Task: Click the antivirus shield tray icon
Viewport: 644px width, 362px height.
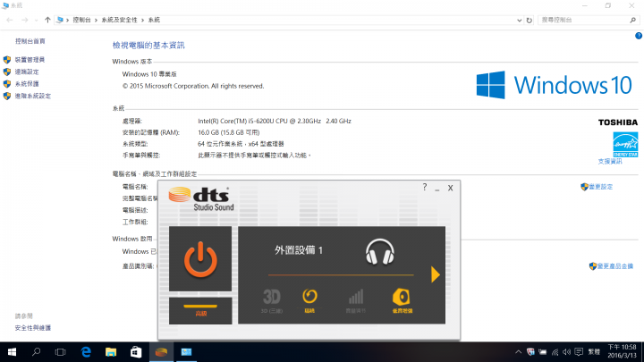Action: (530, 352)
